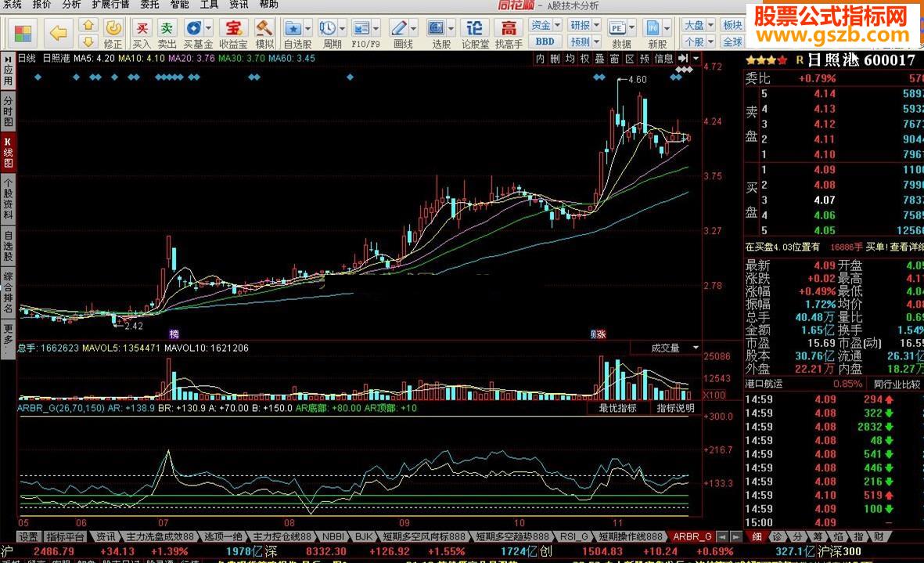Open the 分析 menu
The width and height of the screenshot is (924, 563).
(x=71, y=5)
